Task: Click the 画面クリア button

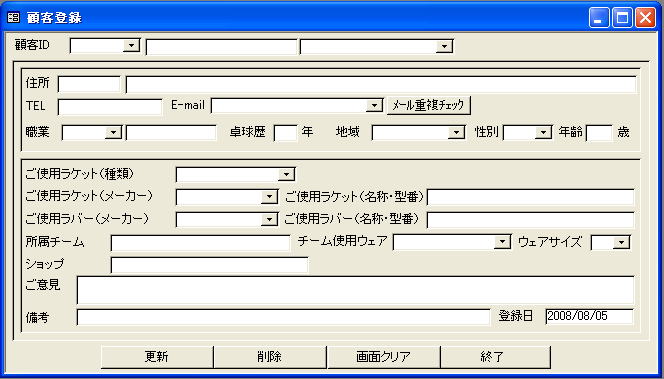Action: coord(383,357)
